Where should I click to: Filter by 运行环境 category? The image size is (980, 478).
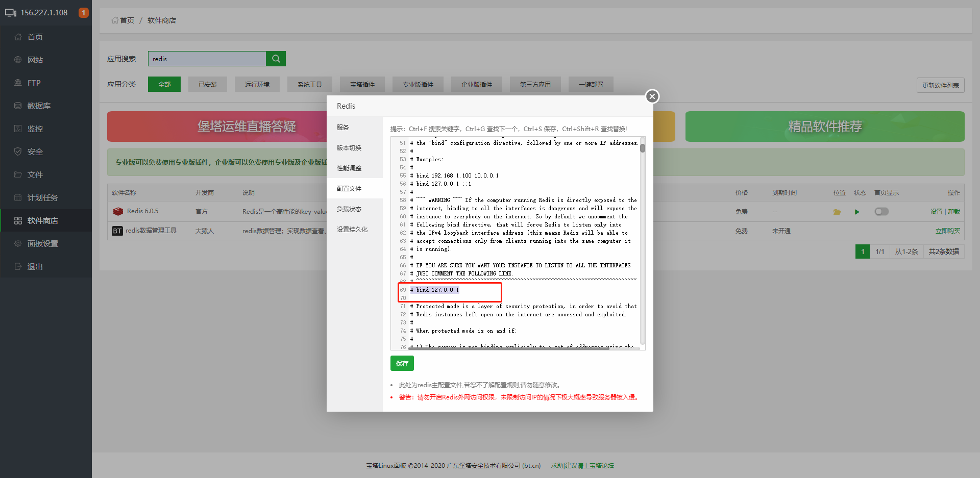(257, 84)
